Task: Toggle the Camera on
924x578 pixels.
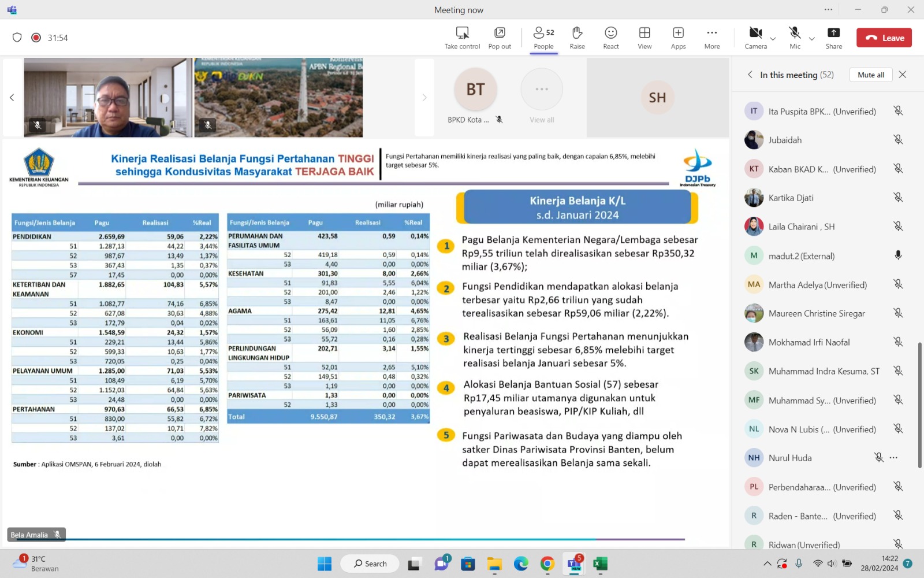Action: (x=755, y=33)
